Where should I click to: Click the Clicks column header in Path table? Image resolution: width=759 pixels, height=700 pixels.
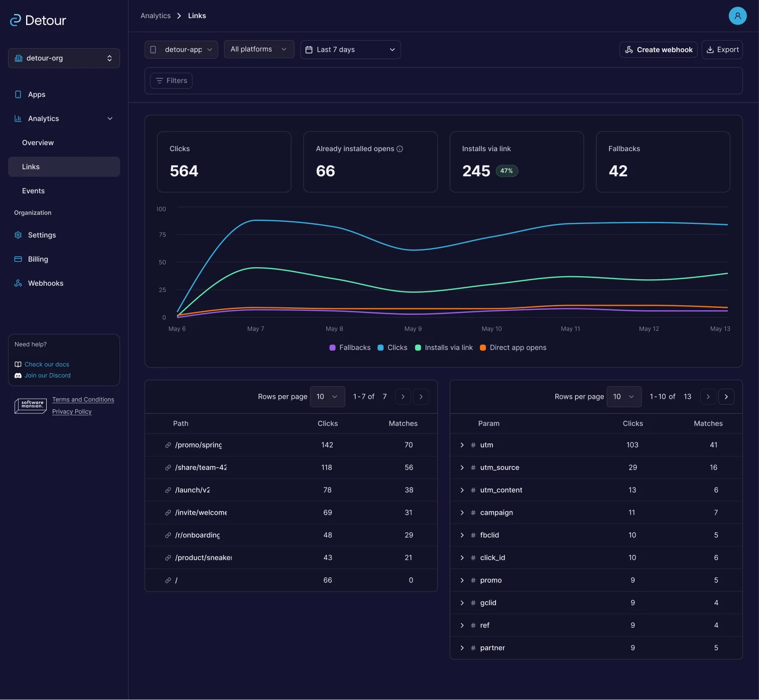coord(328,424)
